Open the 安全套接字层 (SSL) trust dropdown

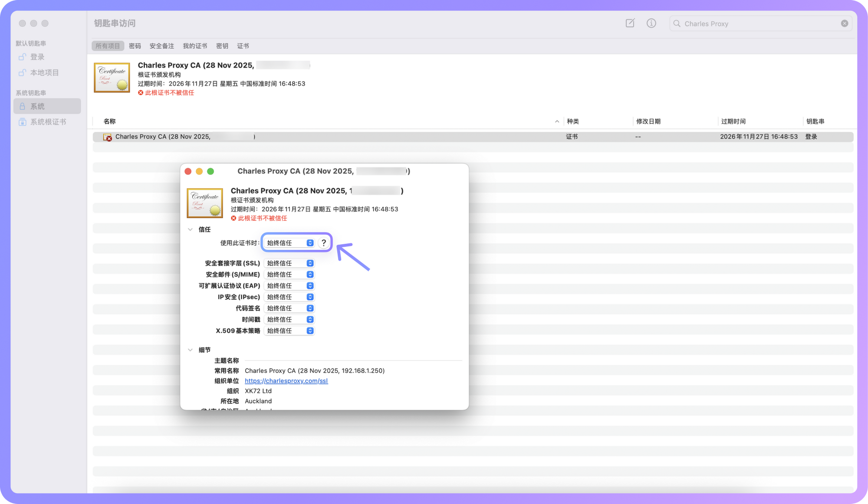point(289,263)
